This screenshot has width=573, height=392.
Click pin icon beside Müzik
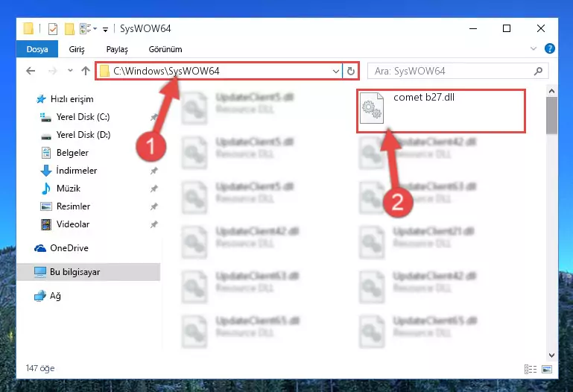click(x=153, y=189)
